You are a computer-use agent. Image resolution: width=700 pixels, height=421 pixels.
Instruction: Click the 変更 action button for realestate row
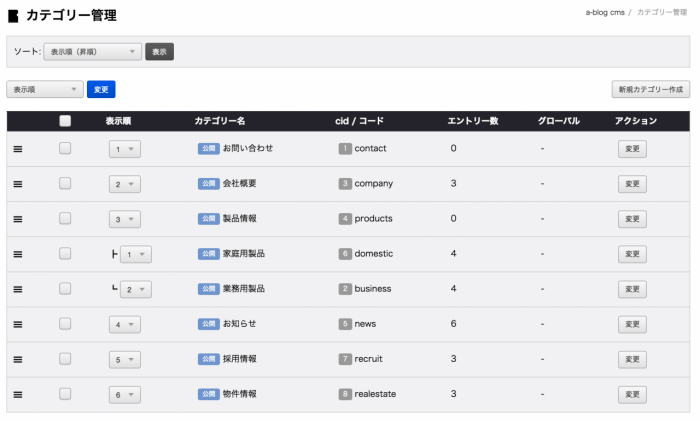[632, 395]
